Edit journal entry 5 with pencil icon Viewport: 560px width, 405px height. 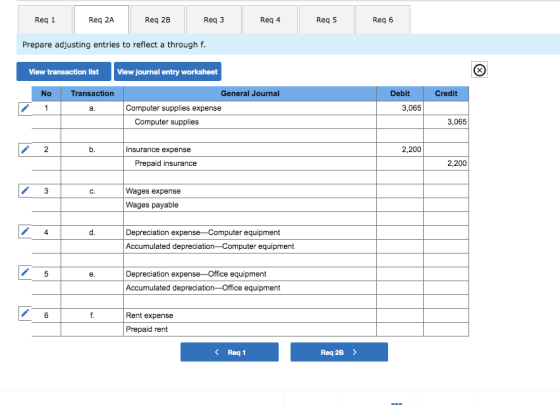coord(25,273)
